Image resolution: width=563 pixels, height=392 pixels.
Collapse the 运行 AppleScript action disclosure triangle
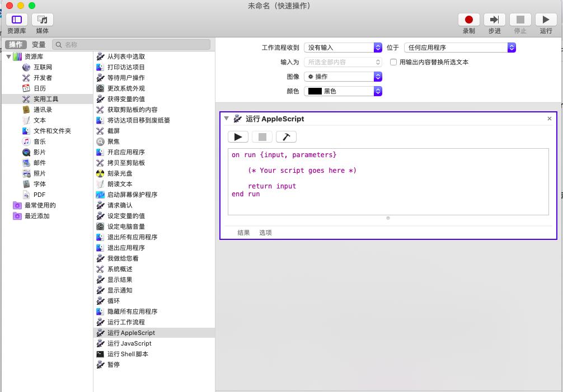pos(226,119)
